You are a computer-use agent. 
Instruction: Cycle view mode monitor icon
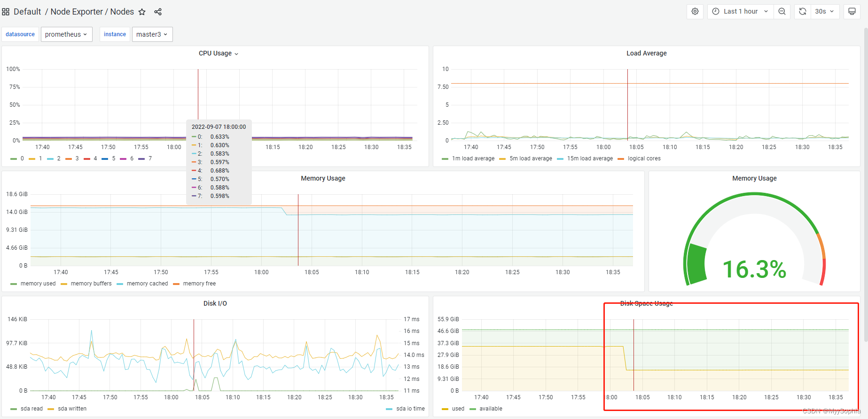pos(852,11)
